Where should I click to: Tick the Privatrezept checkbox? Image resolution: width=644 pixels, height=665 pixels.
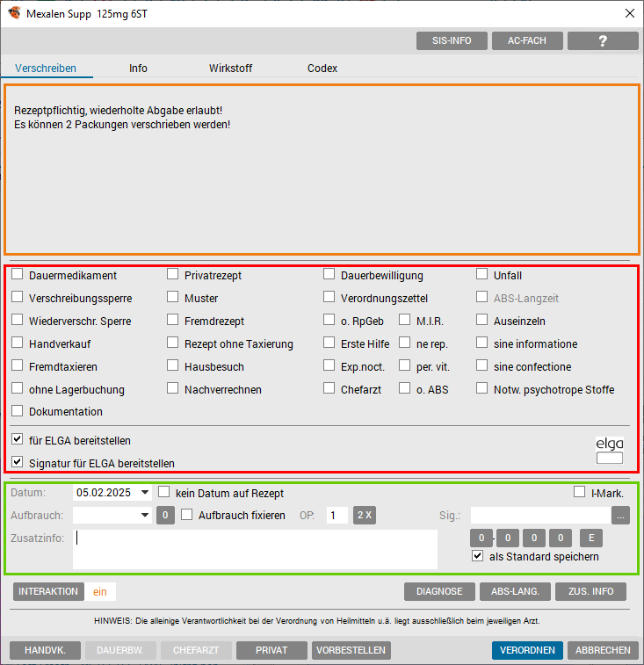(173, 274)
